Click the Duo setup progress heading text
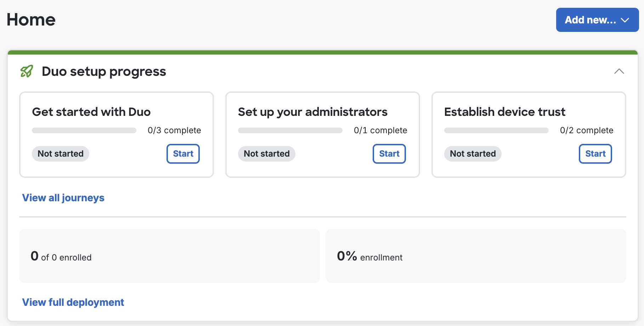 (104, 72)
